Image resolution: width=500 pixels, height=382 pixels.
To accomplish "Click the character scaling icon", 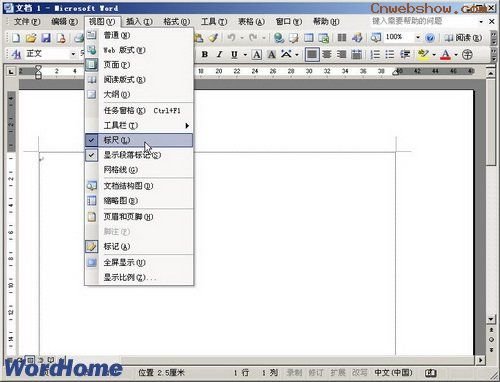I will (286, 54).
